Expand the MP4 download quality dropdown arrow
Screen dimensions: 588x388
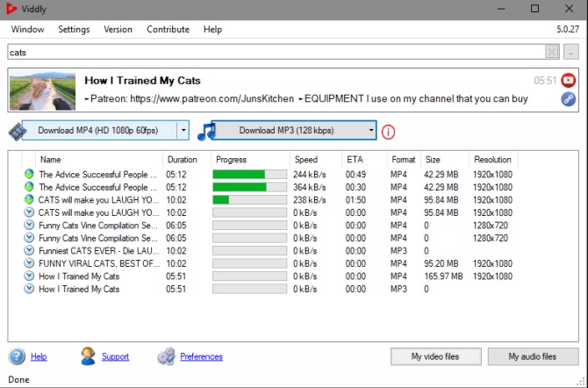(x=183, y=131)
